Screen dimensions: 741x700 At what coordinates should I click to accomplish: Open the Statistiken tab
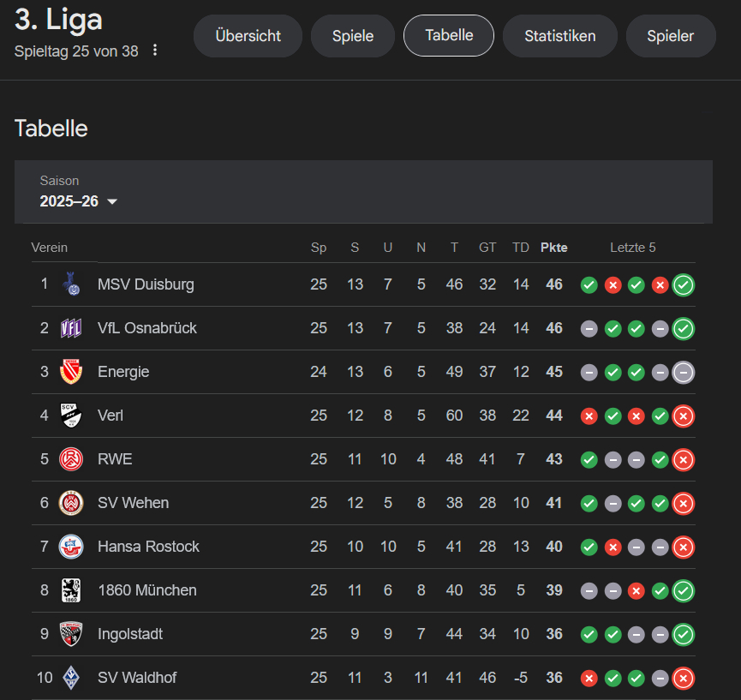559,36
